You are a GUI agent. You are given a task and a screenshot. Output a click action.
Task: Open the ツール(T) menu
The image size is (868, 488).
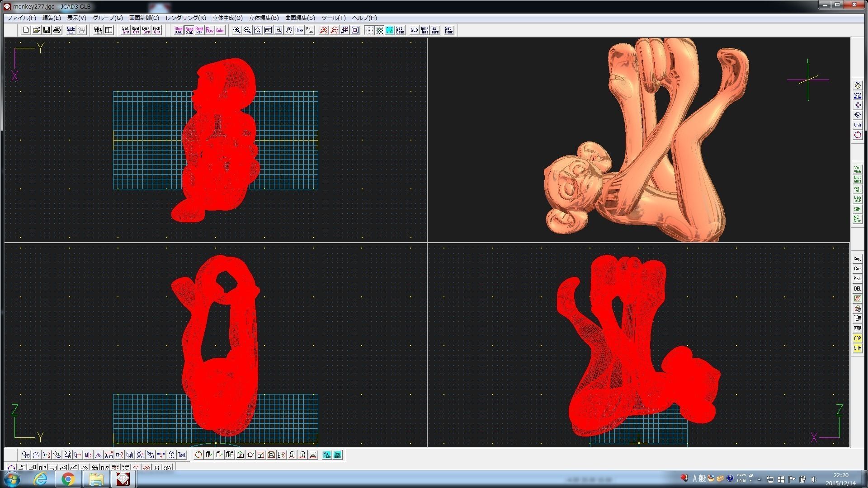333,18
